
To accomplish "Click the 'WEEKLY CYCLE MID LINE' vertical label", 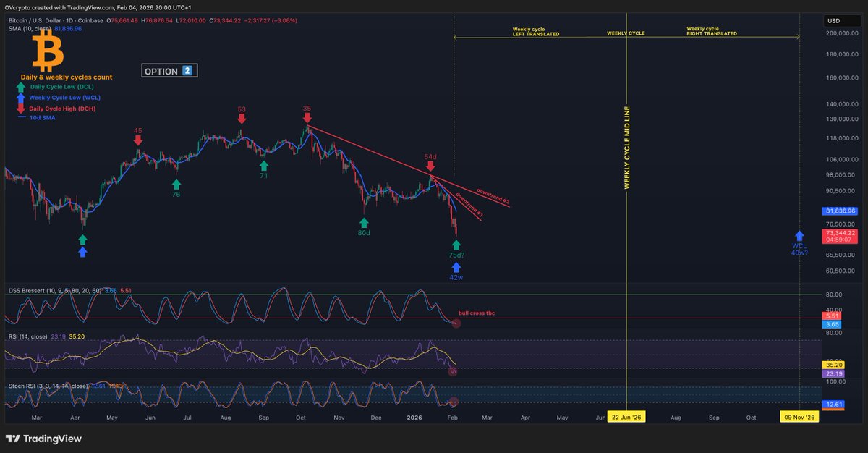I will tap(627, 148).
